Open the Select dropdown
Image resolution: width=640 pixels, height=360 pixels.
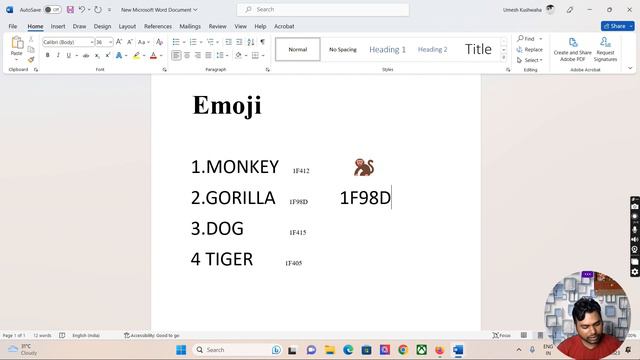coord(529,60)
